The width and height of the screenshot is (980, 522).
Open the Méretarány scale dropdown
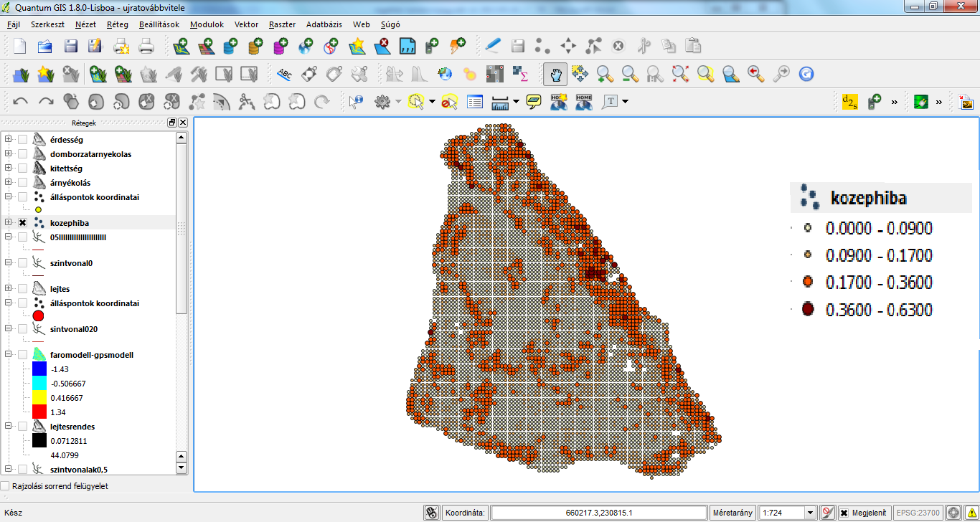point(811,513)
